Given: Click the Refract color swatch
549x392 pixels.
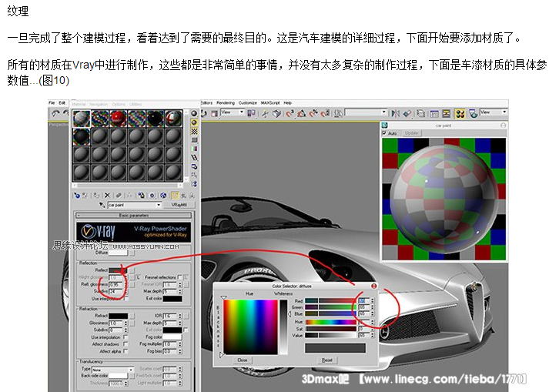Looking at the screenshot, I should point(118,316).
